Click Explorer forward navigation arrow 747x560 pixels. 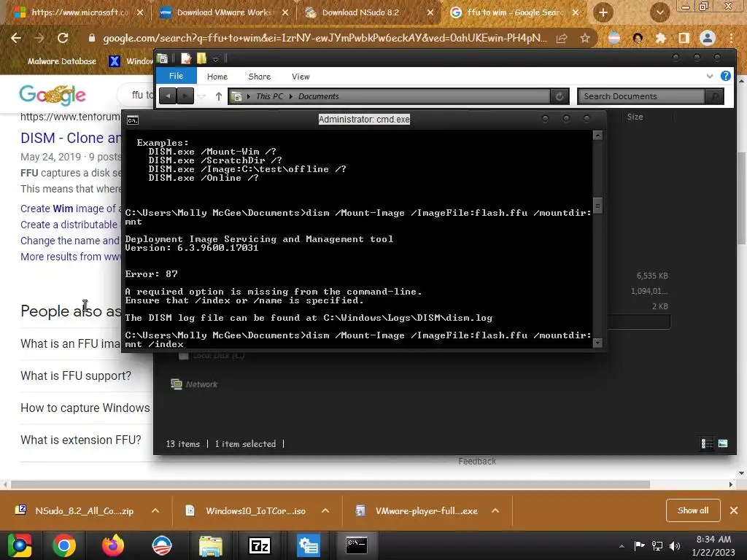[185, 96]
